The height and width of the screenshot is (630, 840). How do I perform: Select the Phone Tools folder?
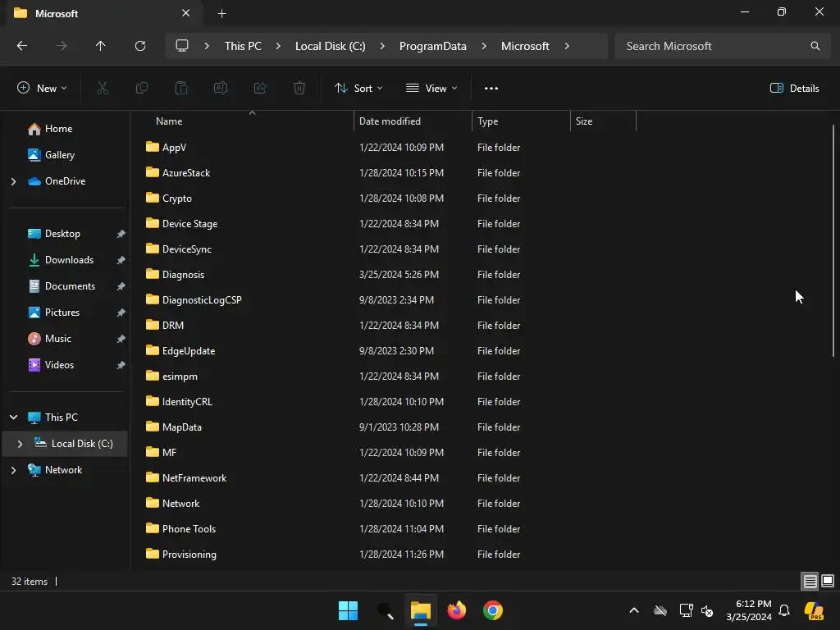(189, 529)
